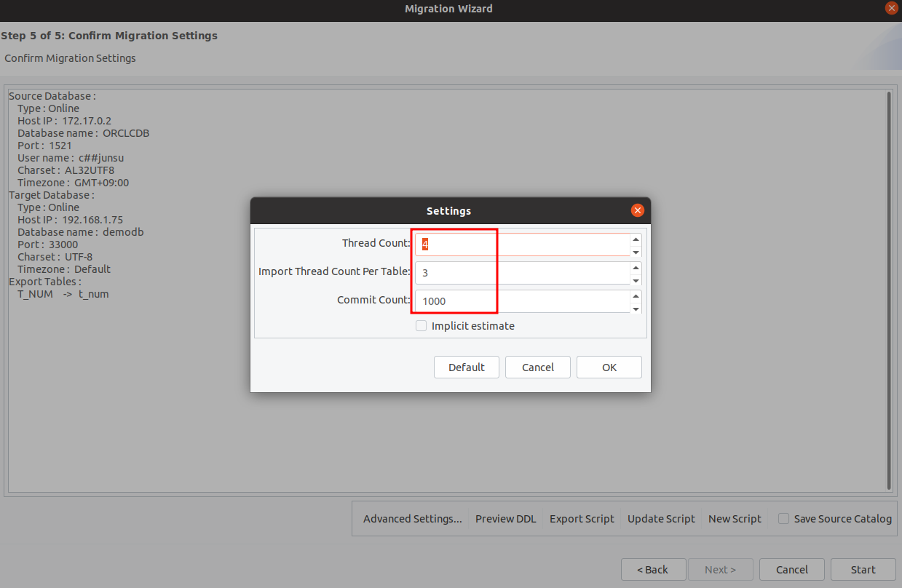Choose Export Script

point(582,519)
